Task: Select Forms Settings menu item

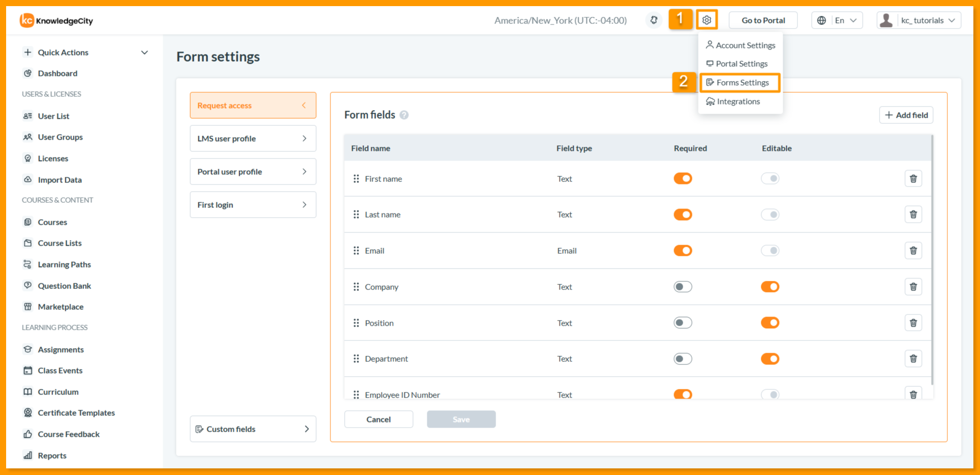Action: (740, 83)
